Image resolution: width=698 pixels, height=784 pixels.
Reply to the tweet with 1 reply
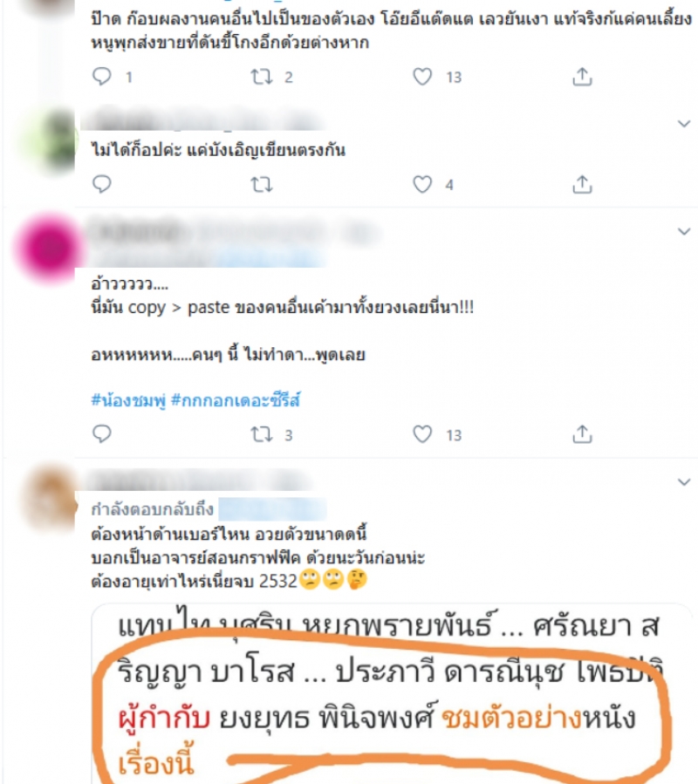pyautogui.click(x=102, y=77)
